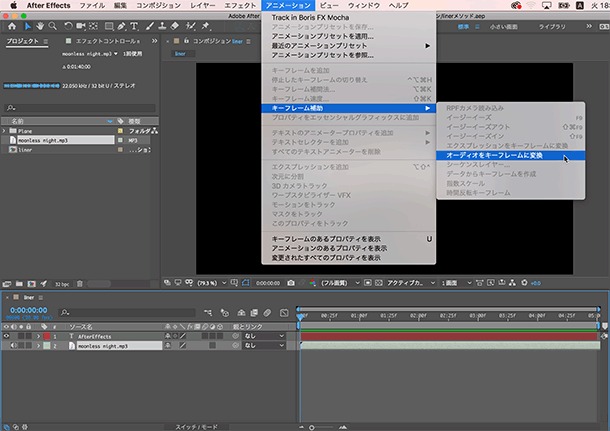This screenshot has width=610, height=431.
Task: Switch to the エフェクトコントロール tab
Action: (107, 41)
